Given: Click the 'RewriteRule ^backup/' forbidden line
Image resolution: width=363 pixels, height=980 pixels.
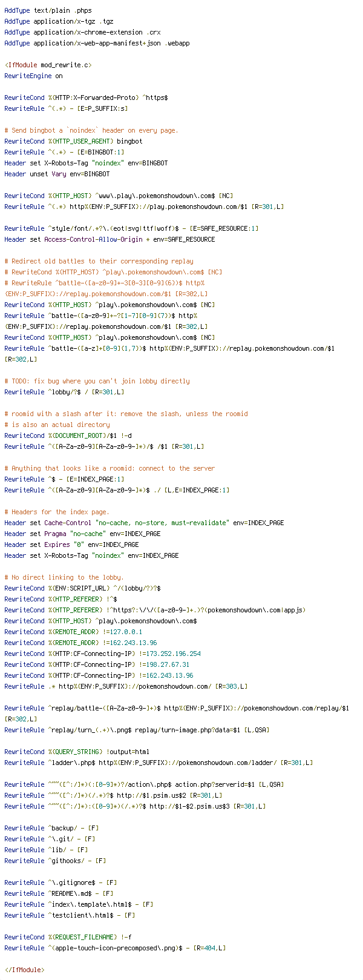Looking at the screenshot, I should [x=51, y=828].
